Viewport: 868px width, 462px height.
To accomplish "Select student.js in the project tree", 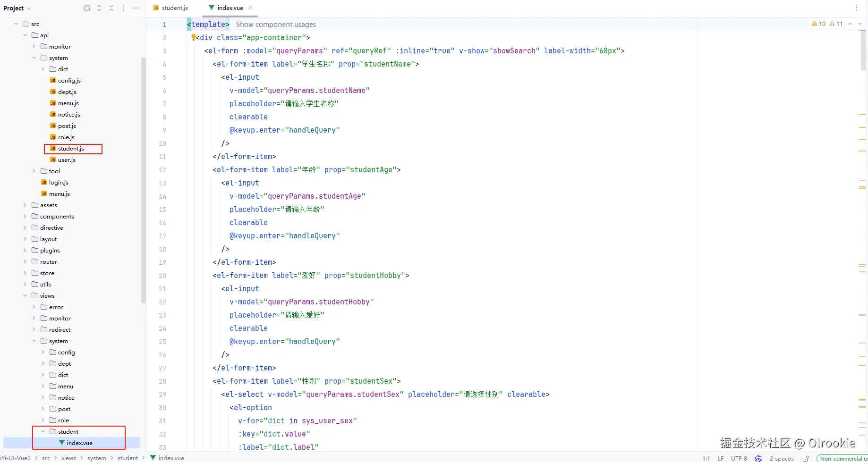I will 67,148.
